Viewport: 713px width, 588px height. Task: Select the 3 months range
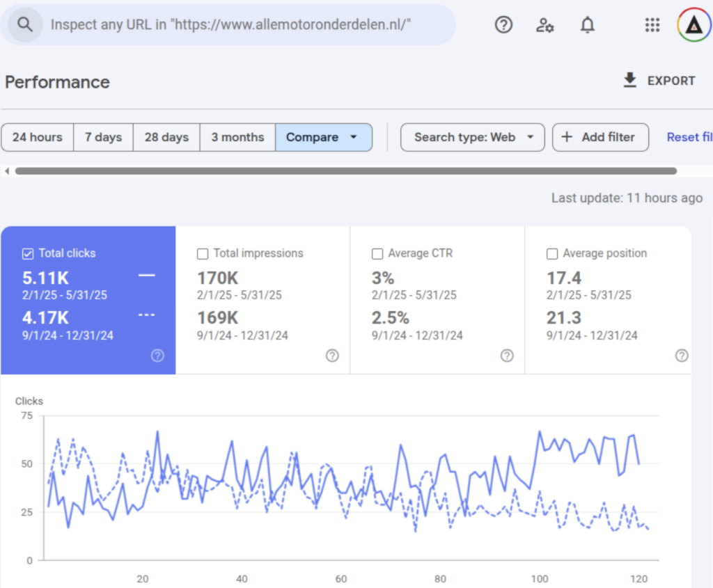click(237, 137)
